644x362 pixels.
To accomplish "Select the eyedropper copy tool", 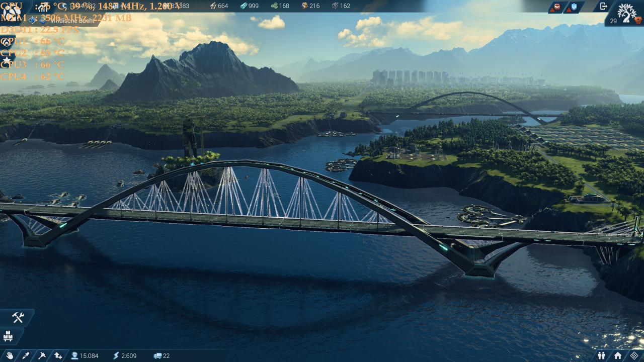I will pyautogui.click(x=26, y=355).
